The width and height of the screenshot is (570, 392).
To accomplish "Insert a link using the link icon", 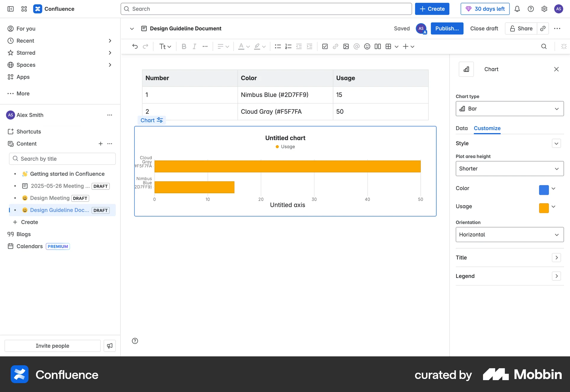I will (x=335, y=46).
